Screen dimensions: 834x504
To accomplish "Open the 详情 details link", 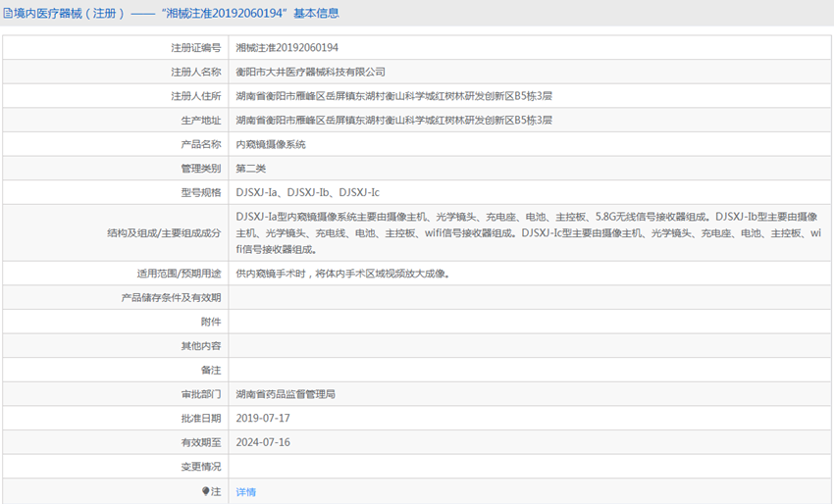I will 245,492.
